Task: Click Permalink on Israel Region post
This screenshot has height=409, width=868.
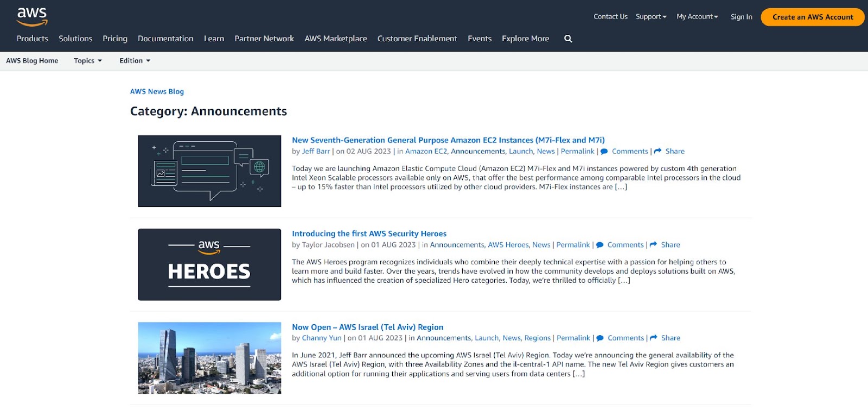Action: coord(573,338)
